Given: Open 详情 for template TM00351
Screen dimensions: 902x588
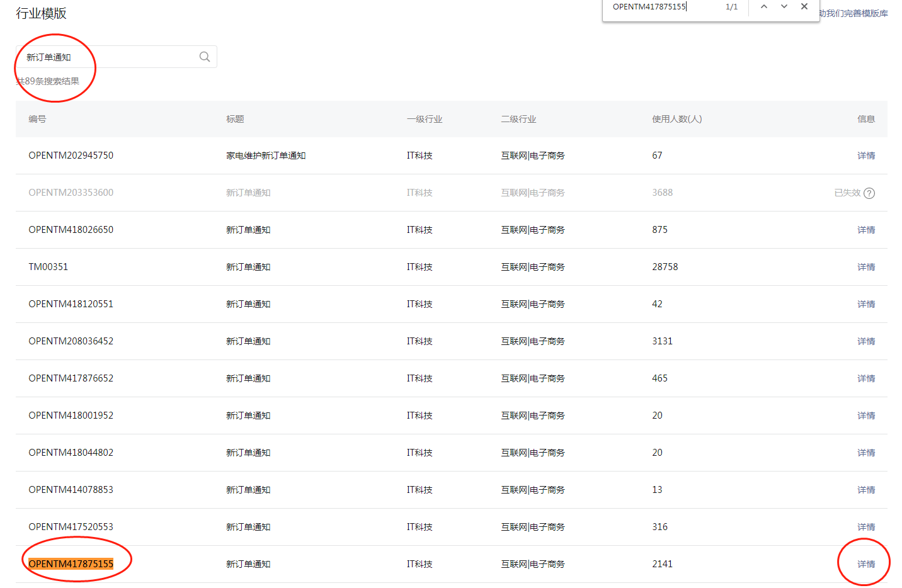Looking at the screenshot, I should point(865,267).
